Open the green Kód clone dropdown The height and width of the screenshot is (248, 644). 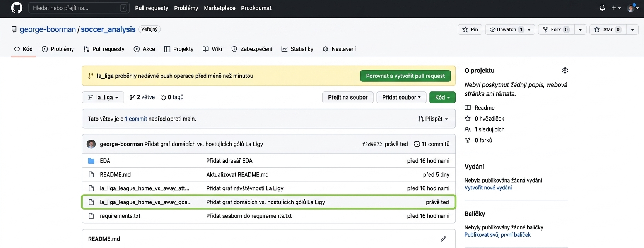[442, 97]
